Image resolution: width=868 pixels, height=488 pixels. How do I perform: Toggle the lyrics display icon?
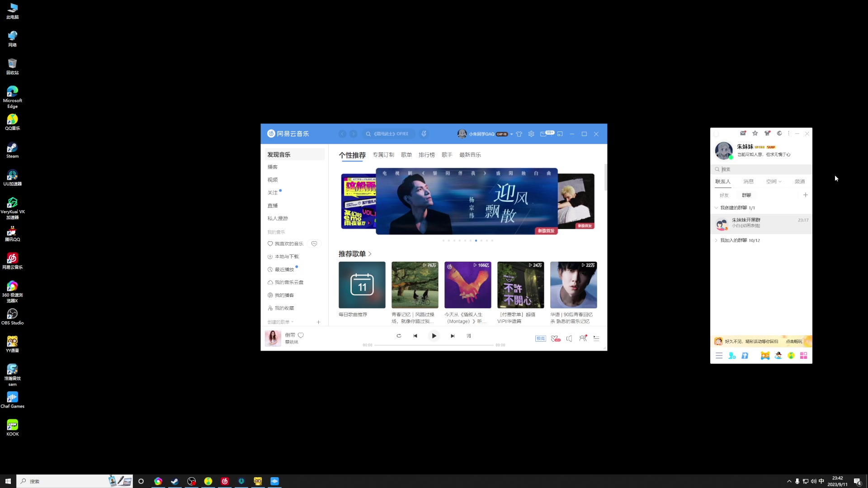click(x=469, y=336)
